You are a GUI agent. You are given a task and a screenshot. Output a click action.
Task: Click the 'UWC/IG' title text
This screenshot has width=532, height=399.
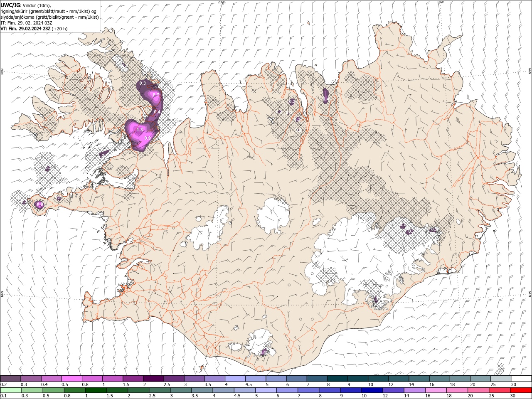tap(10, 5)
